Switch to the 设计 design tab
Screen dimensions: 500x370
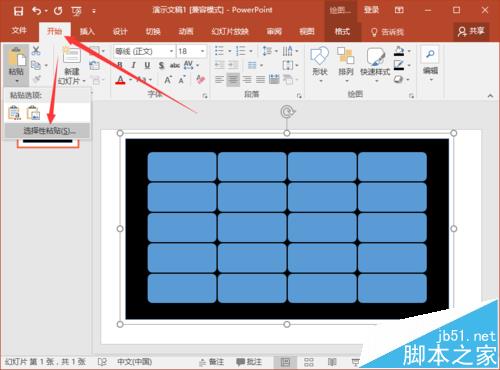coord(120,31)
